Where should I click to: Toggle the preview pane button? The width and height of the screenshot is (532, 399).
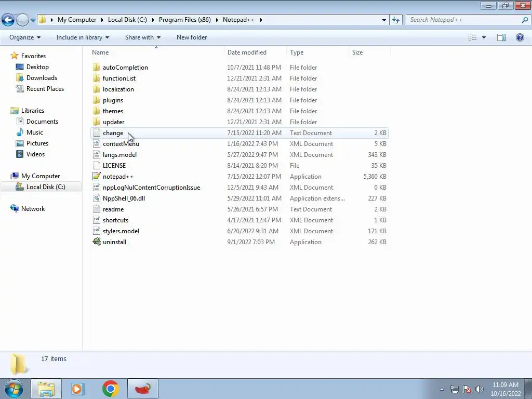[501, 37]
